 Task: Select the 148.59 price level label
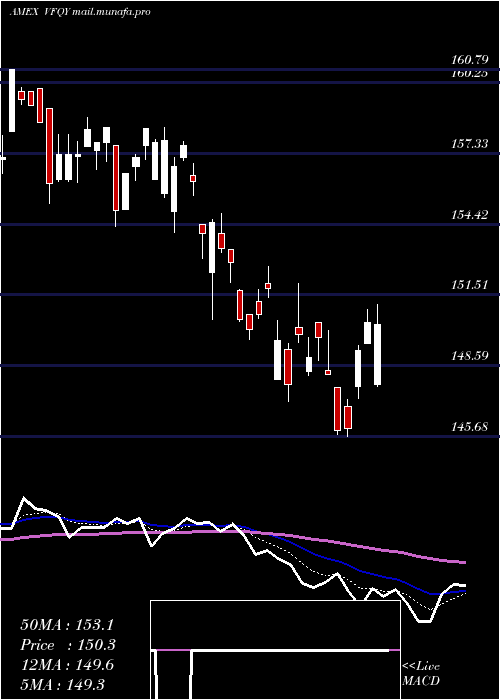(x=468, y=356)
